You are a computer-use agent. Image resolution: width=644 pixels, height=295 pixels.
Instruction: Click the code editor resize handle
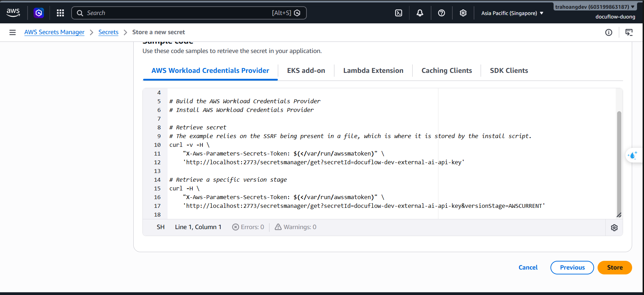click(x=619, y=215)
